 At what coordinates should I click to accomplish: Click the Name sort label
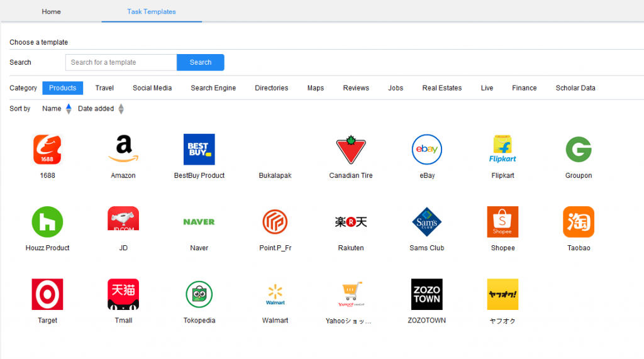(52, 109)
